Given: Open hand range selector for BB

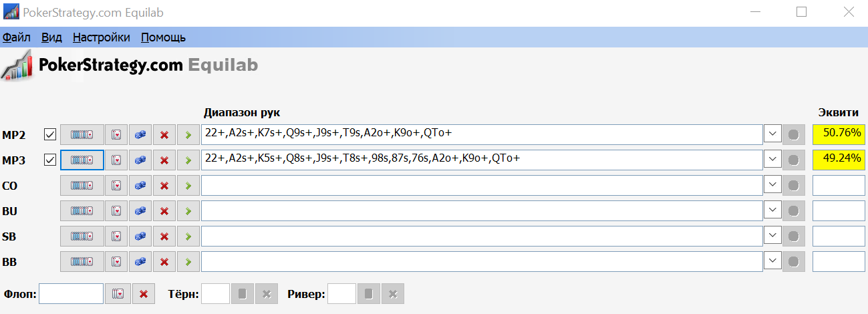Looking at the screenshot, I should [82, 262].
